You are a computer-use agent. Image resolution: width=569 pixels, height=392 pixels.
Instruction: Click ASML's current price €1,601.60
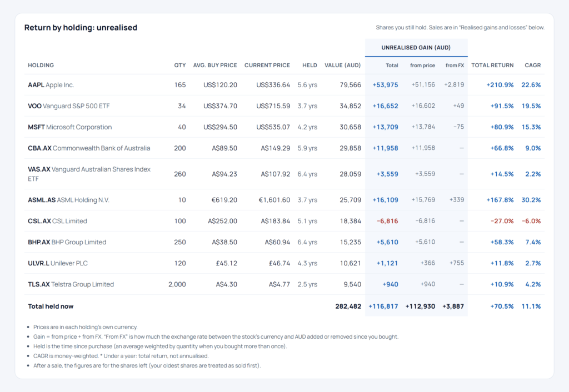(274, 200)
